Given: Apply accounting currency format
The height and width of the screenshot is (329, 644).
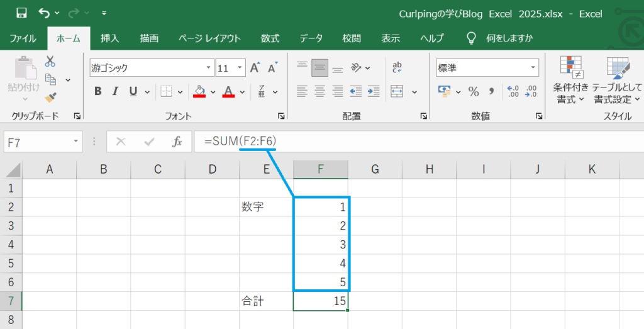Looking at the screenshot, I should pyautogui.click(x=444, y=91).
